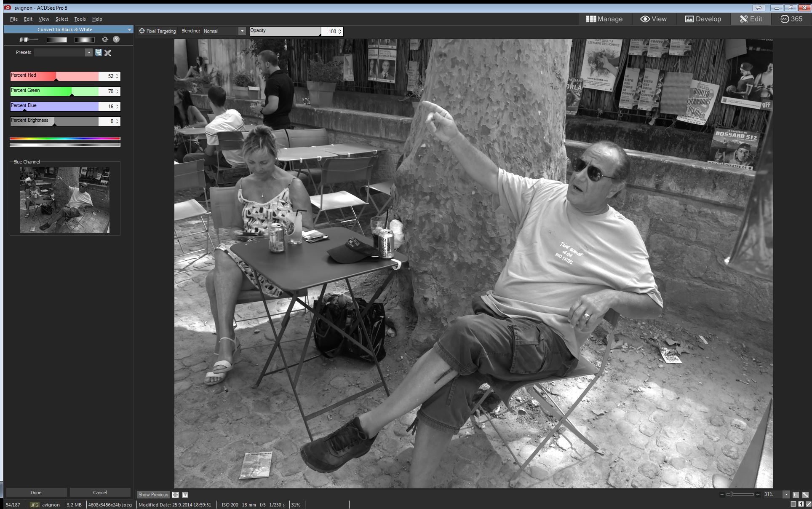The height and width of the screenshot is (509, 812).
Task: Save preset with the floppy disk icon
Action: click(99, 53)
